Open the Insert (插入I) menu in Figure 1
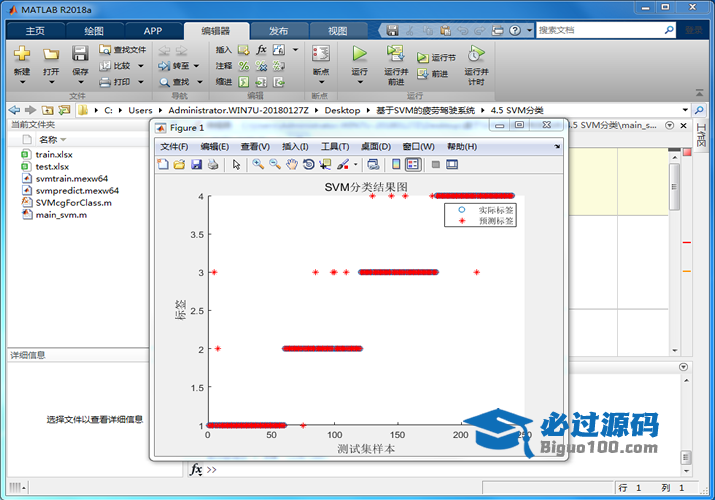Screen dimensions: 715x500 [x=295, y=147]
